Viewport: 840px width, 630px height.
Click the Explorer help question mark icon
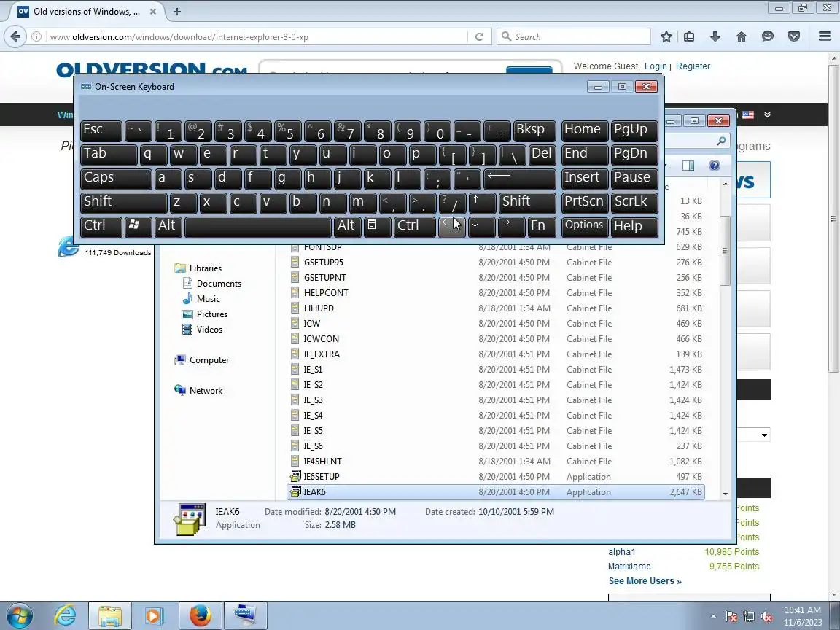[714, 166]
